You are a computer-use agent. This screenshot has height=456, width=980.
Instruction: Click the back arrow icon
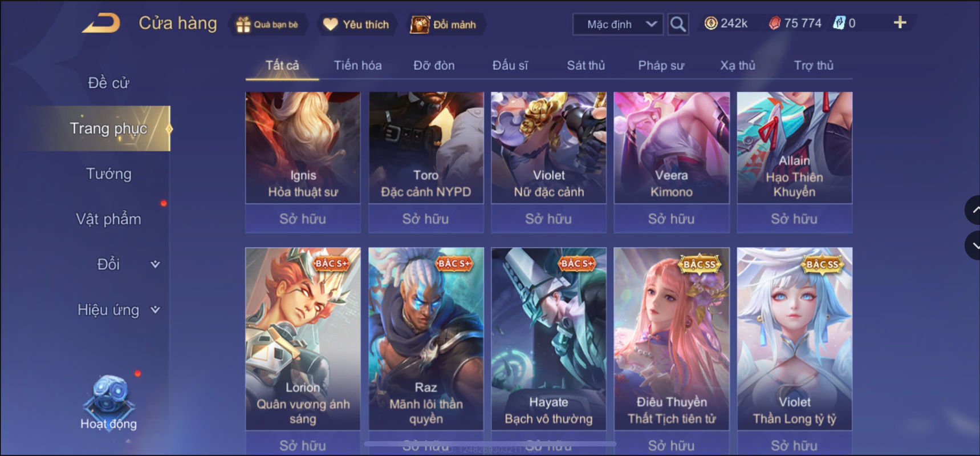[x=101, y=23]
